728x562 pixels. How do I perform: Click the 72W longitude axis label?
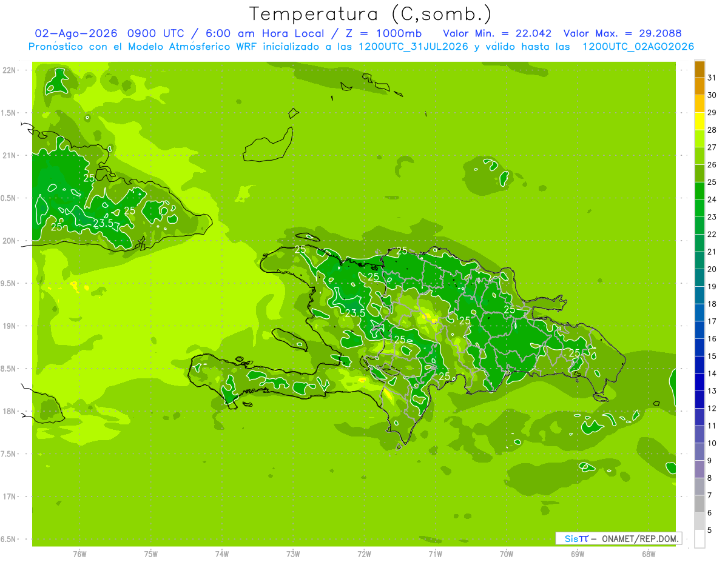[364, 554]
